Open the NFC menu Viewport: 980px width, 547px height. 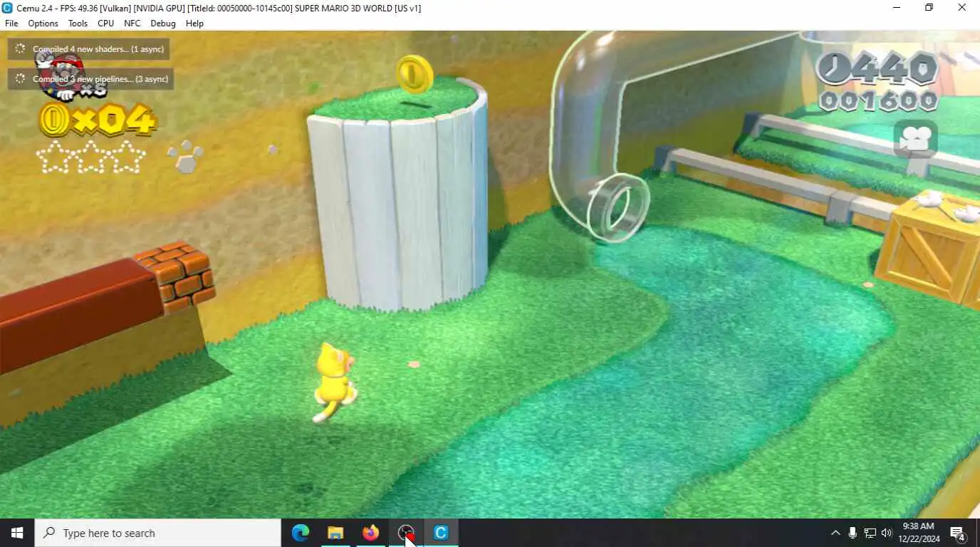tap(132, 24)
